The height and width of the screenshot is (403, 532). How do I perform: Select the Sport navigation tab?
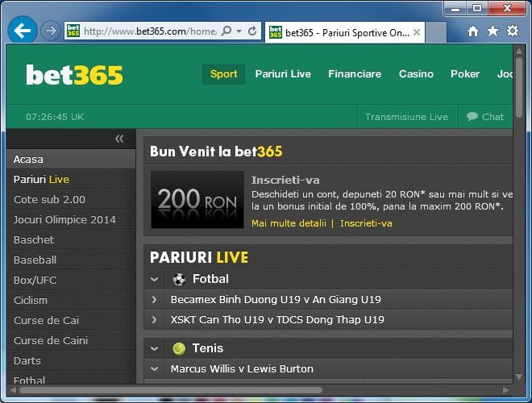[223, 74]
